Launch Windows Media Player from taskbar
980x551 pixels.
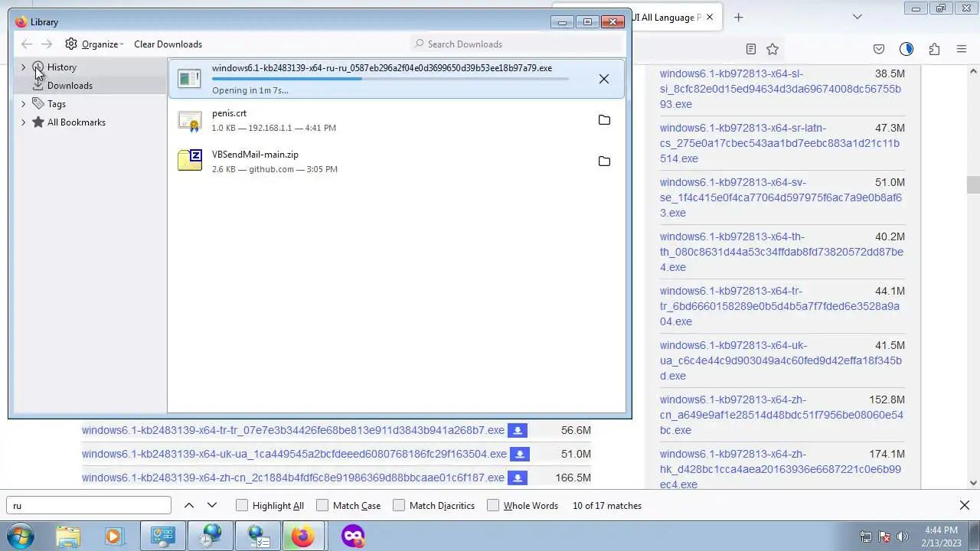pyautogui.click(x=113, y=536)
